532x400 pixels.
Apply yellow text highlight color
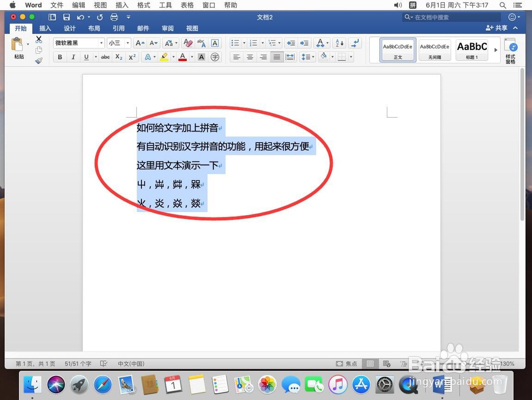[164, 57]
